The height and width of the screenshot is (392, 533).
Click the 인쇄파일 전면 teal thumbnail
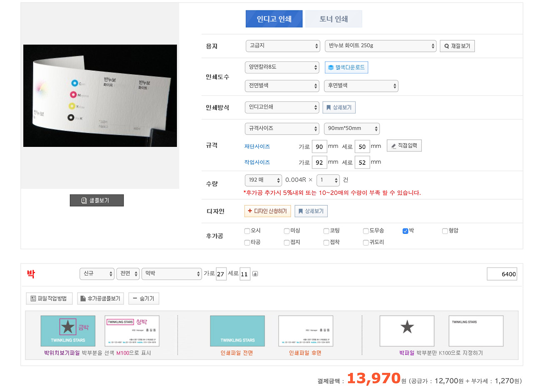pyautogui.click(x=237, y=331)
